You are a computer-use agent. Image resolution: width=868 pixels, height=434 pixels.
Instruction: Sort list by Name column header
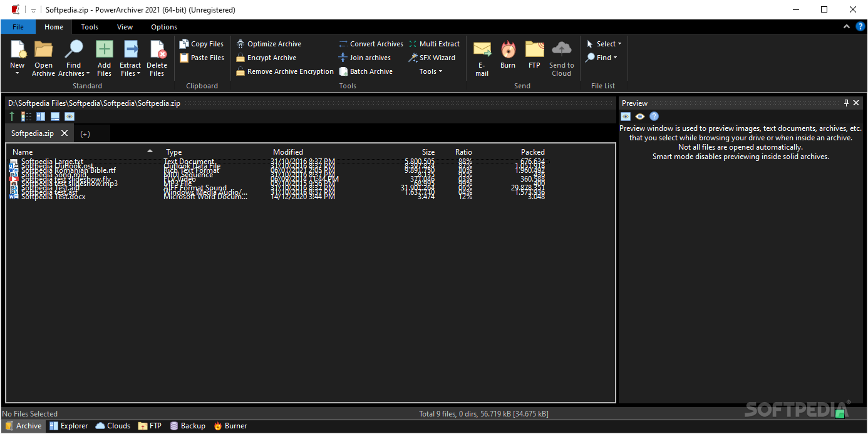23,152
